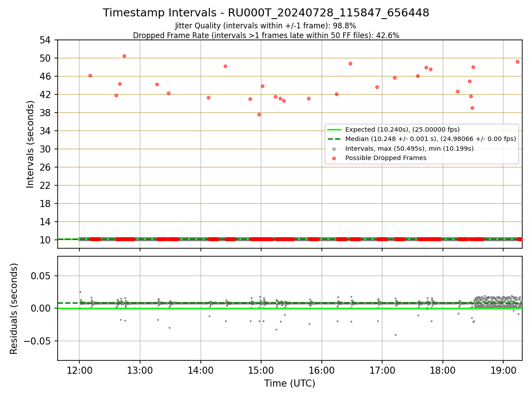Image resolution: width=532 pixels, height=399 pixels.
Task: Click the solid green line sample in legend
Action: tap(334, 129)
